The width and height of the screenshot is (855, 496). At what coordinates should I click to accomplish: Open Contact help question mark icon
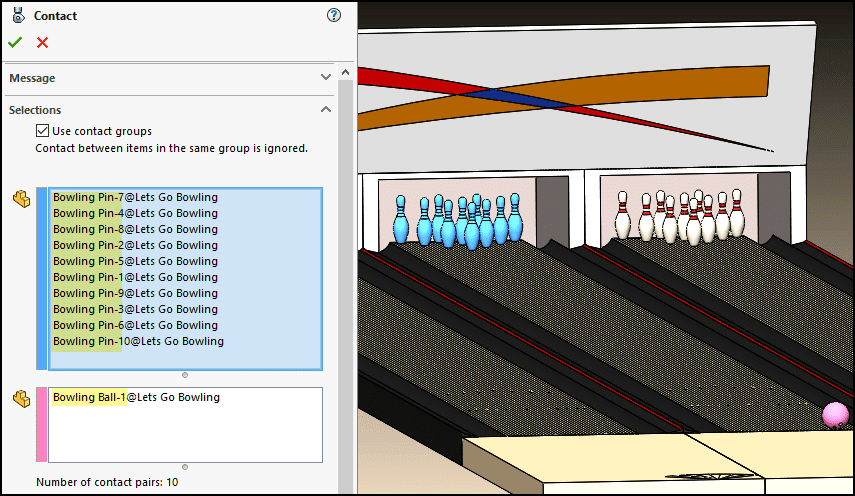(334, 15)
